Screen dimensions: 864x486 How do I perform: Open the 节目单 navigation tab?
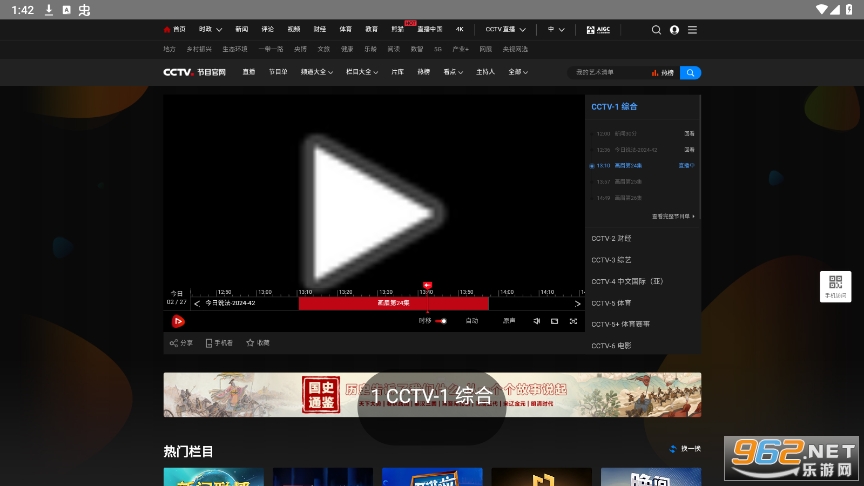pyautogui.click(x=277, y=72)
